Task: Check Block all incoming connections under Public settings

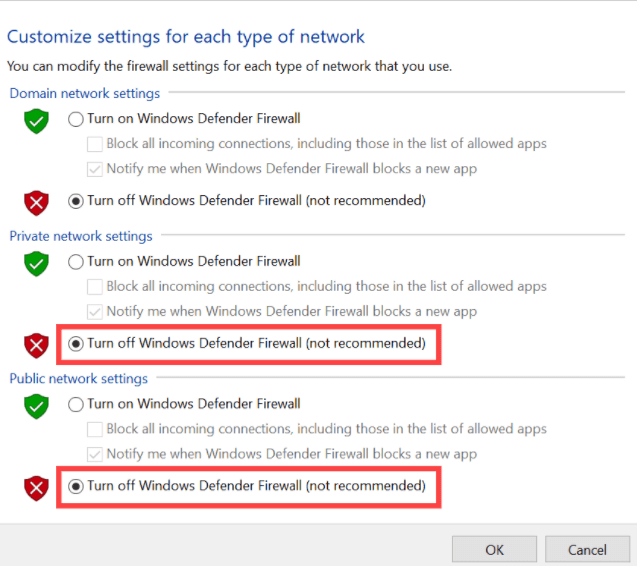Action: [x=95, y=429]
